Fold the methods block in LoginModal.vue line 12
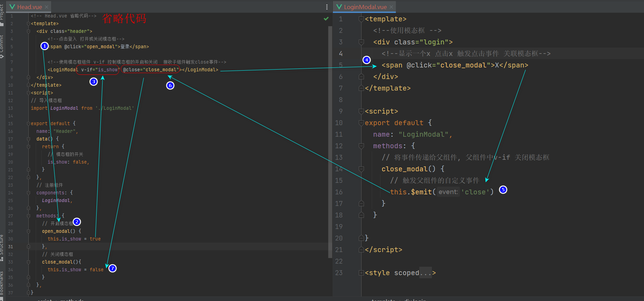 361,146
